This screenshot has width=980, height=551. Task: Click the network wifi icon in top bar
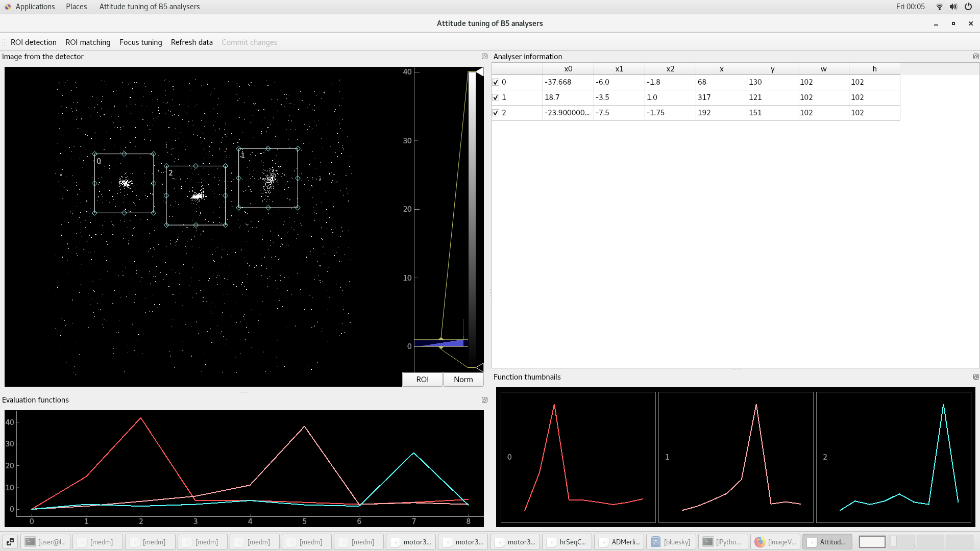tap(939, 7)
